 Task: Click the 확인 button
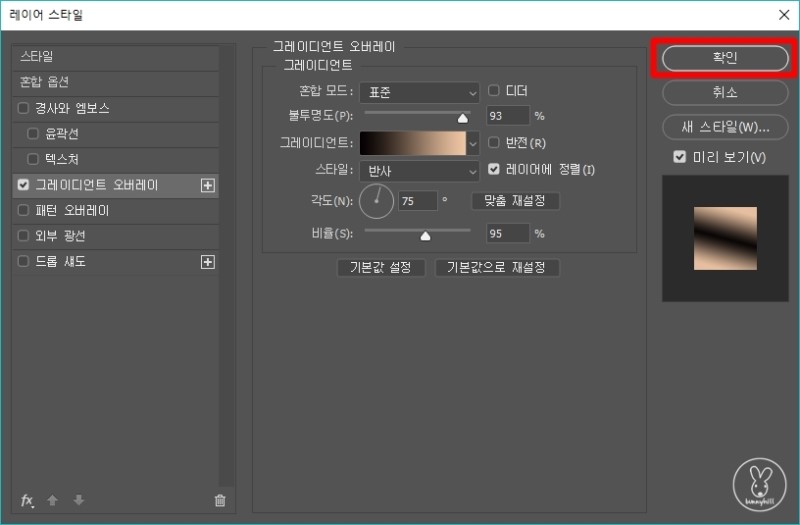[x=719, y=57]
